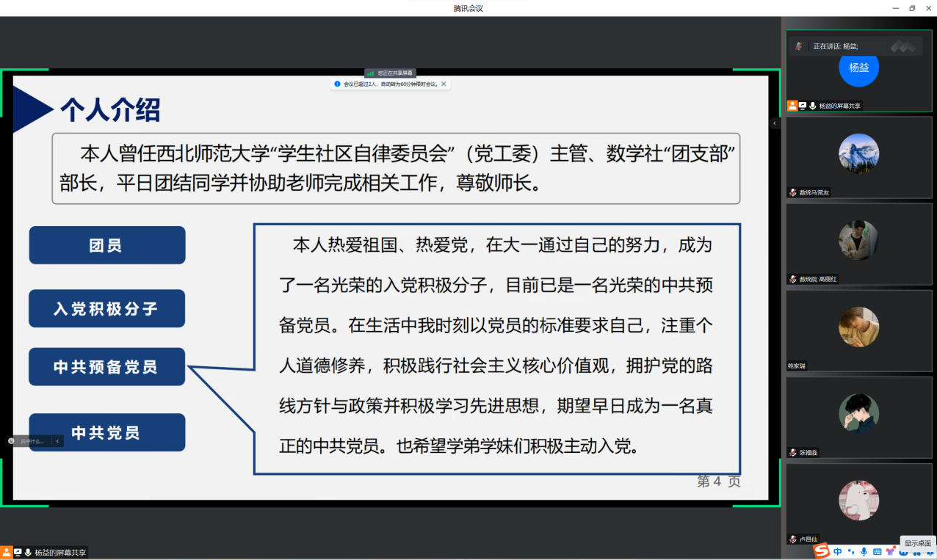Screen dimensions: 937x560
Task: Open the Sogou input method S icon
Action: coord(822,551)
